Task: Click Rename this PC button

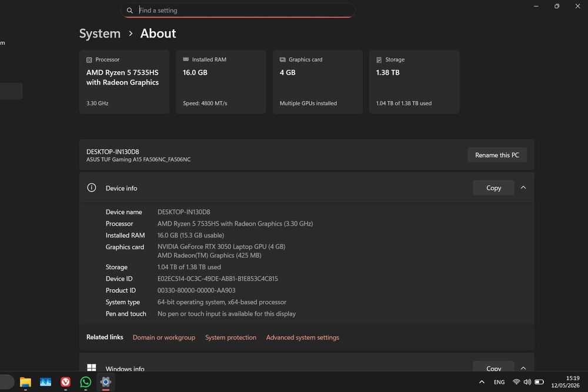Action: [497, 155]
